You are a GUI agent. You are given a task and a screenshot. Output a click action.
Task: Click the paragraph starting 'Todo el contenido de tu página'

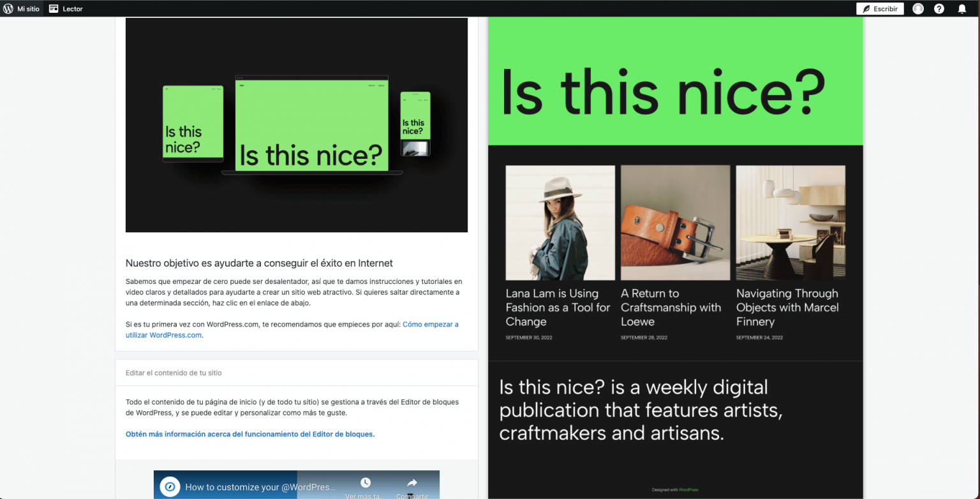click(292, 407)
